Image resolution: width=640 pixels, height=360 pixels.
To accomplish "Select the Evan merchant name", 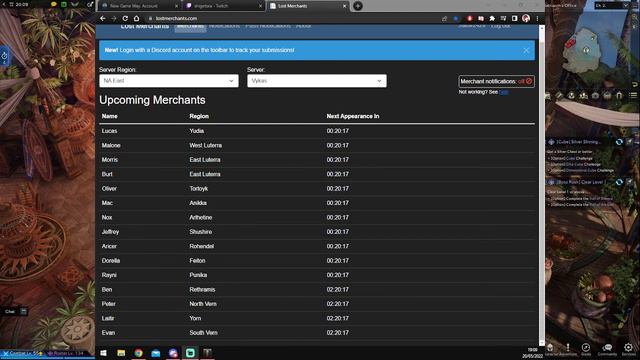I will (x=108, y=333).
